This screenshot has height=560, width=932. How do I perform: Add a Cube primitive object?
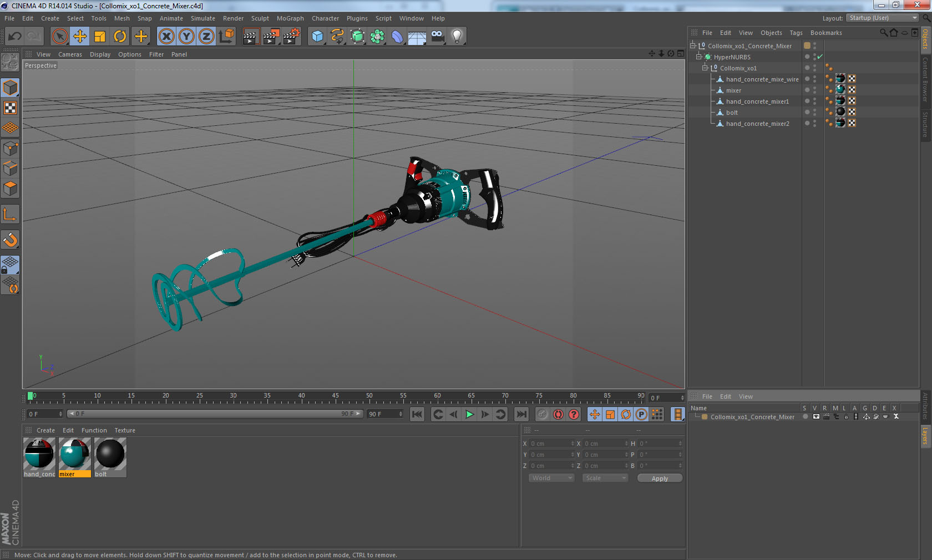(317, 37)
